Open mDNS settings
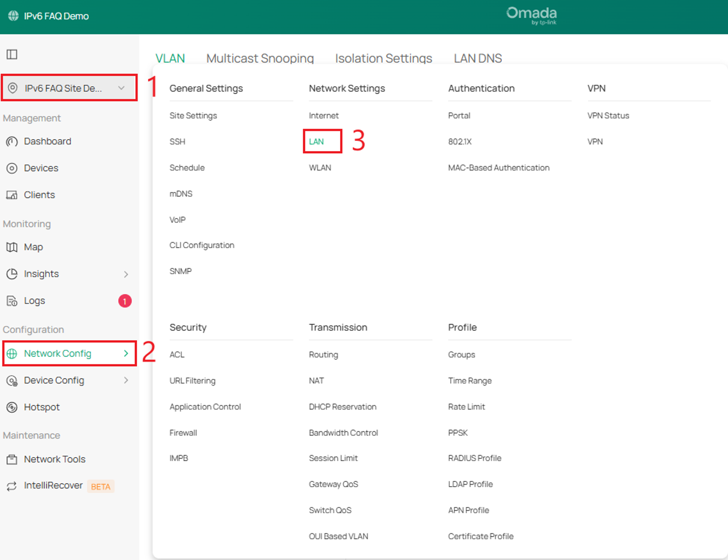This screenshot has height=560, width=728. [x=181, y=194]
